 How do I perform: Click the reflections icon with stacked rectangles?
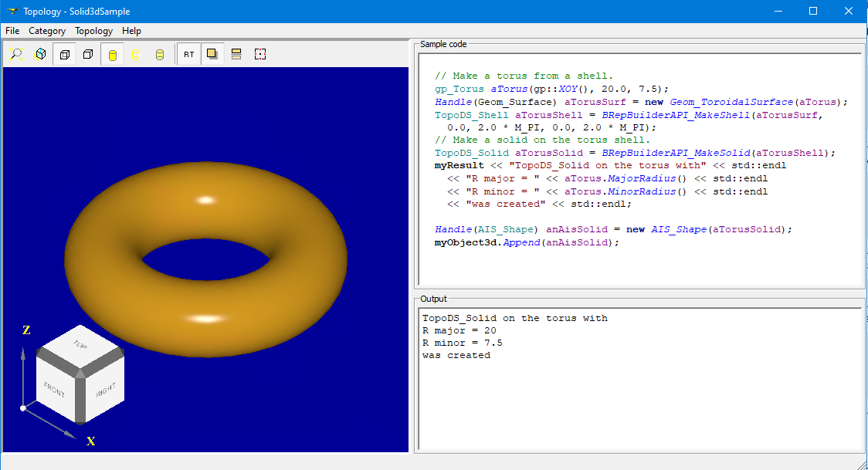[x=236, y=54]
